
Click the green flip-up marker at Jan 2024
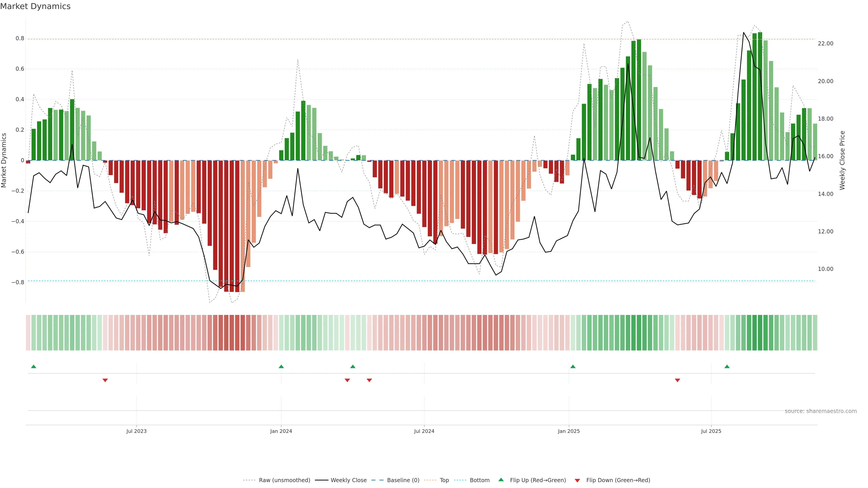coord(281,366)
